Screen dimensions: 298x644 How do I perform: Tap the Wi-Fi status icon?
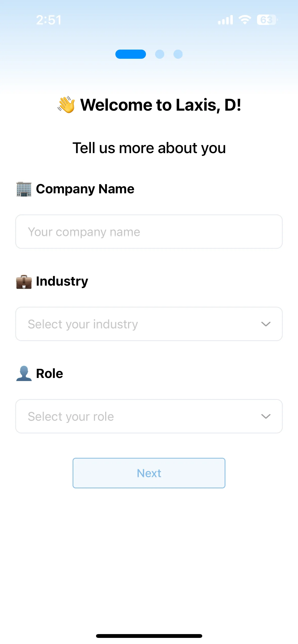pos(245,20)
